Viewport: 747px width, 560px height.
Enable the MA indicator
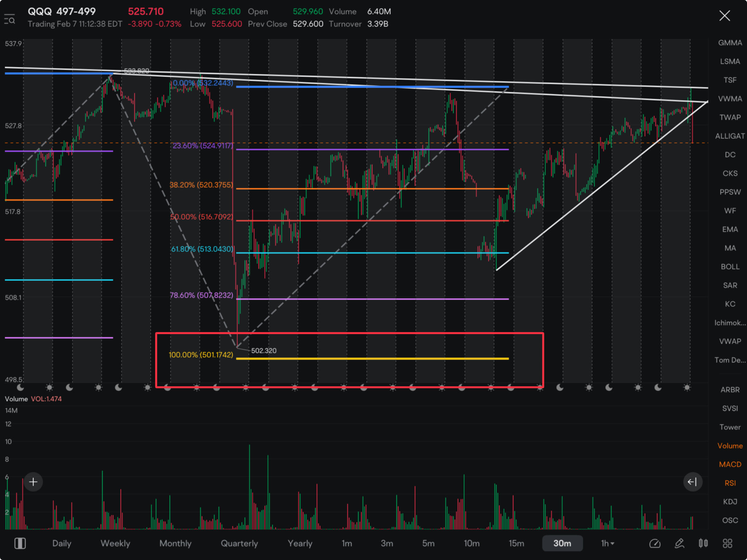coord(730,248)
